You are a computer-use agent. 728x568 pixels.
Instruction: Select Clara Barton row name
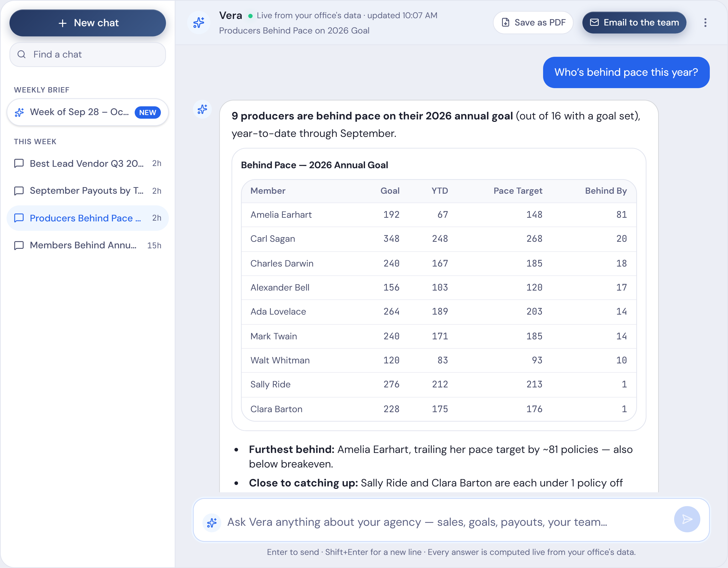[276, 409]
